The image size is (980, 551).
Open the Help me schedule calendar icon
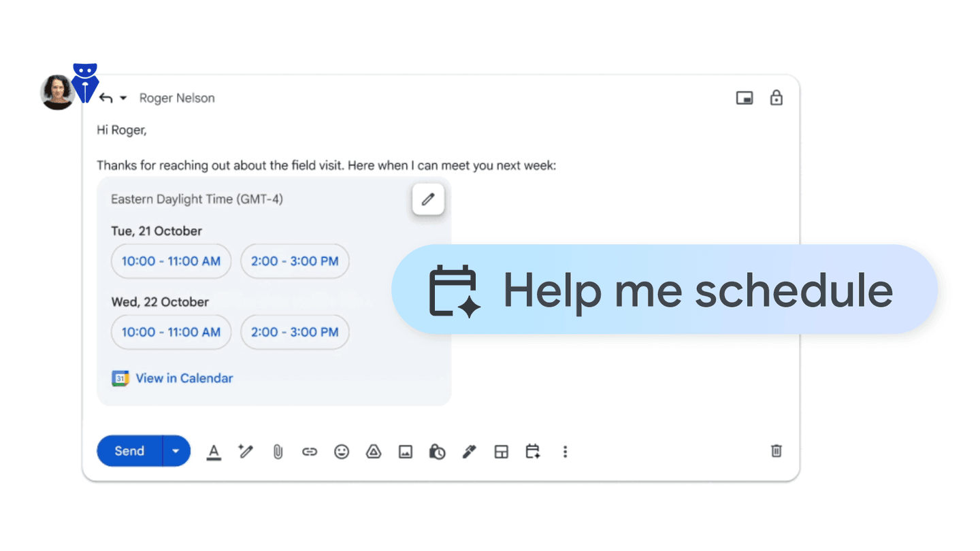533,451
